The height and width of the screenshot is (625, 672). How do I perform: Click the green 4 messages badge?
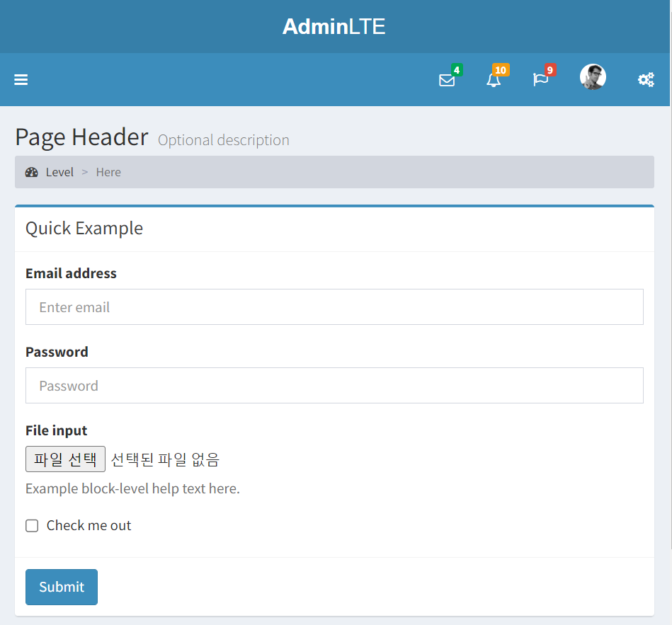tap(457, 70)
